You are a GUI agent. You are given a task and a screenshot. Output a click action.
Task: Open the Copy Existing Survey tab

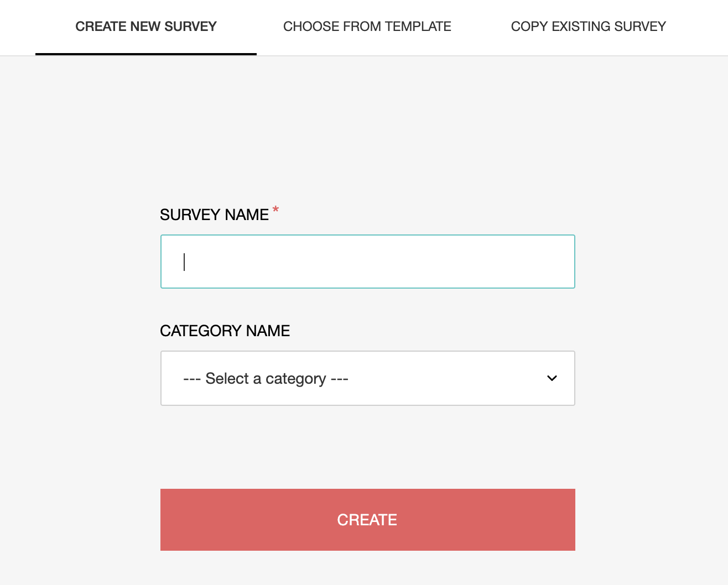pyautogui.click(x=588, y=27)
